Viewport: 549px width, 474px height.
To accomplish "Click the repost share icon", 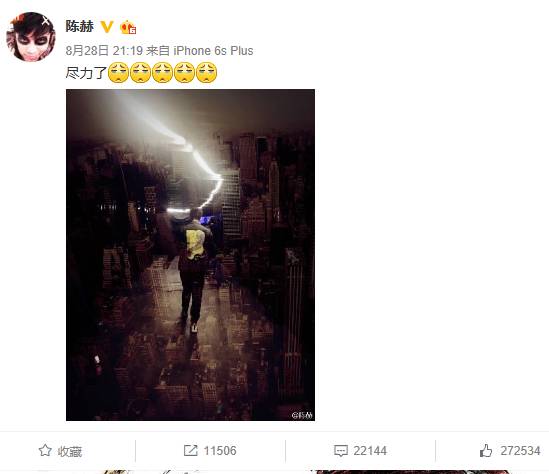I will click(190, 451).
